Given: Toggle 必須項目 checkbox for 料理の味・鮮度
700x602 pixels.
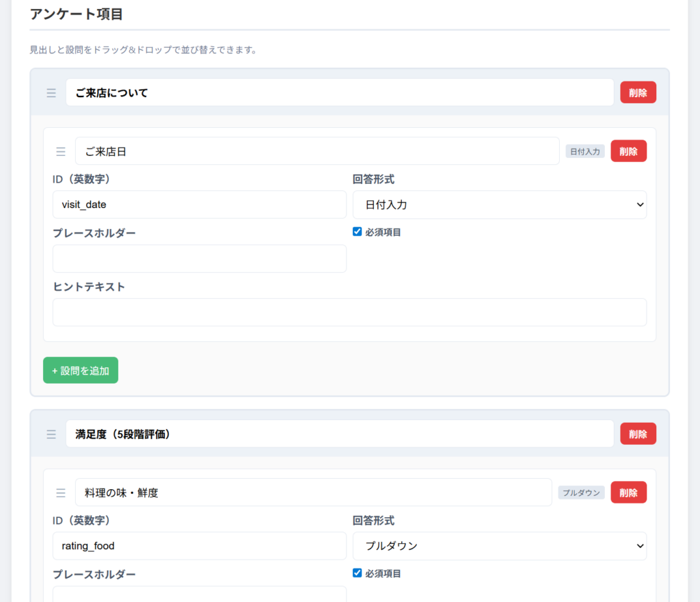Looking at the screenshot, I should (x=357, y=573).
